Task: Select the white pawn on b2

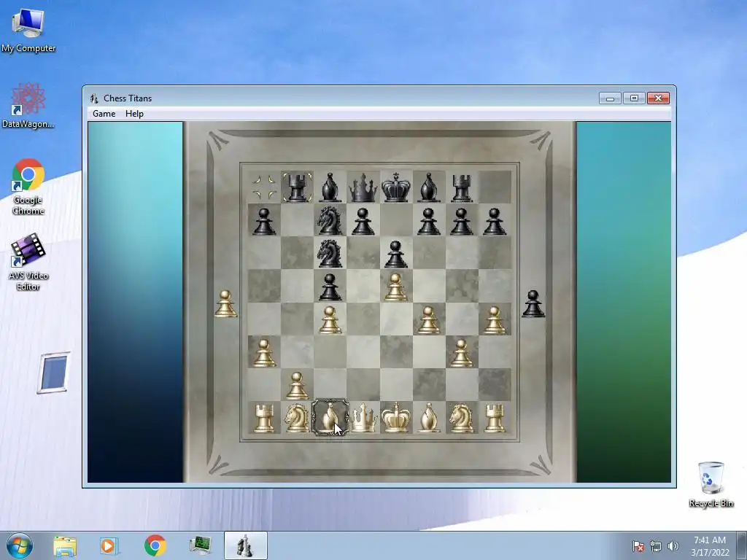Action: 298,385
